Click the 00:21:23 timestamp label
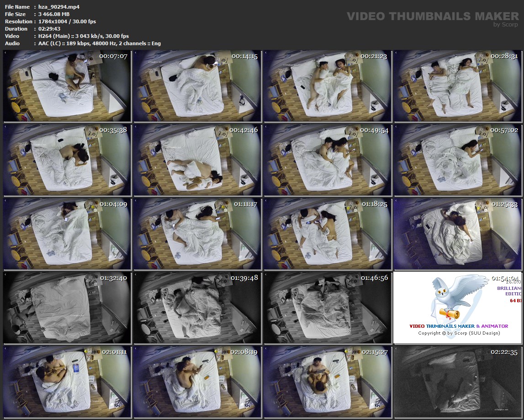Screen dimensions: 524x420 click(374, 56)
